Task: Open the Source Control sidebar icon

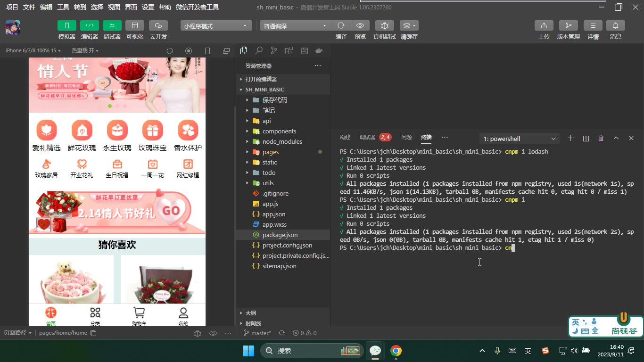Action: [x=274, y=50]
